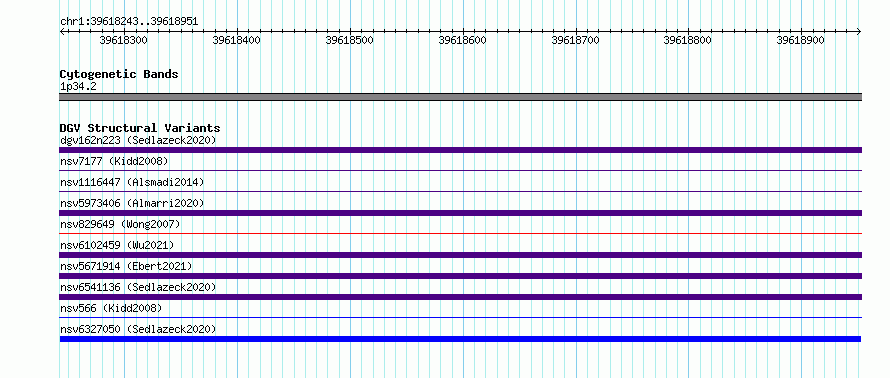Click ruler position 39618300
Viewport: 890px width, 378px height.
[x=124, y=40]
